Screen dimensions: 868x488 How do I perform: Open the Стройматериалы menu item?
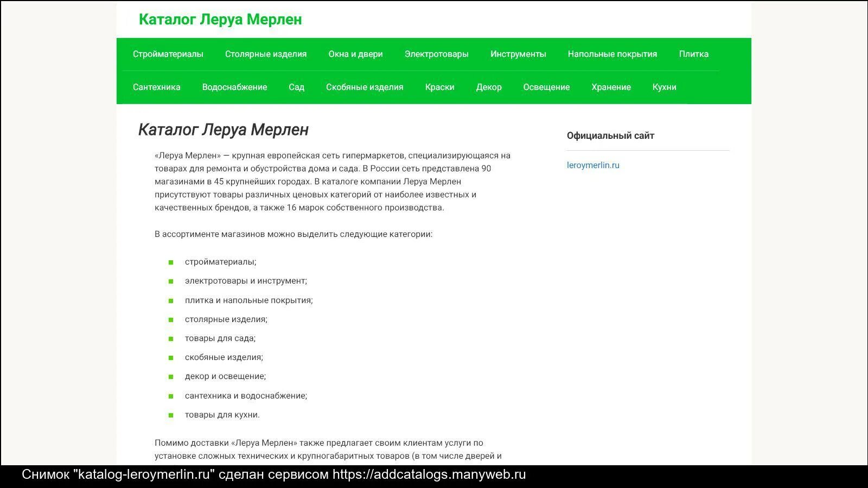(x=168, y=54)
